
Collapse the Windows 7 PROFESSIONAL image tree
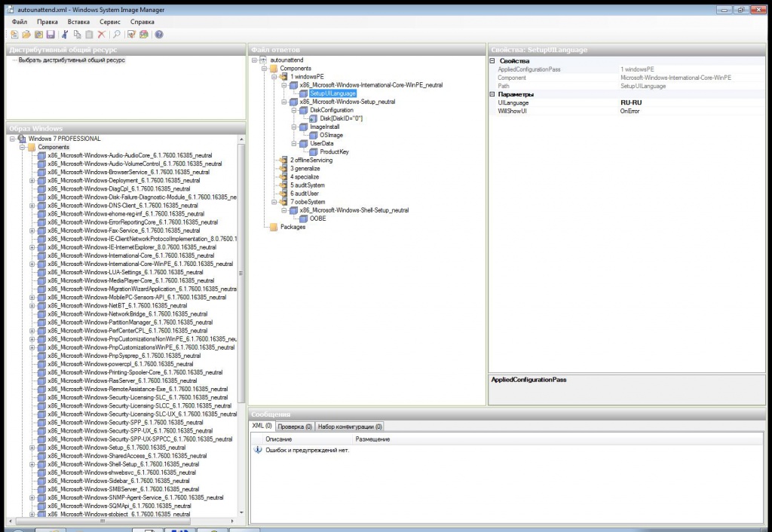pyautogui.click(x=12, y=139)
